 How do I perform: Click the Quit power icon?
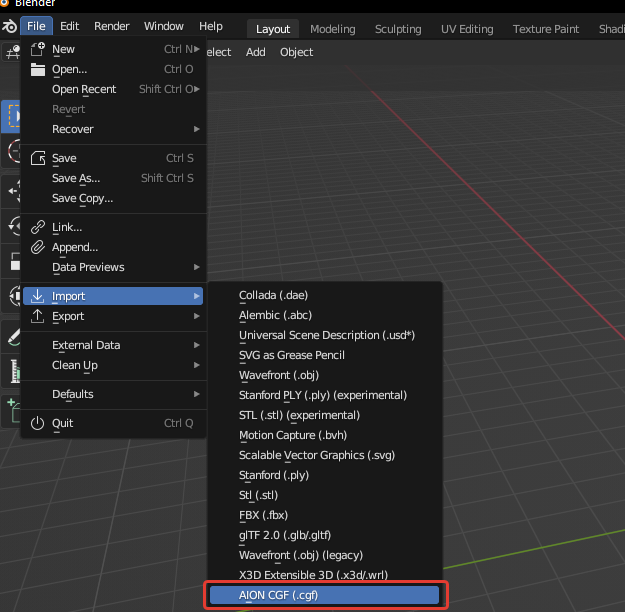pos(38,423)
